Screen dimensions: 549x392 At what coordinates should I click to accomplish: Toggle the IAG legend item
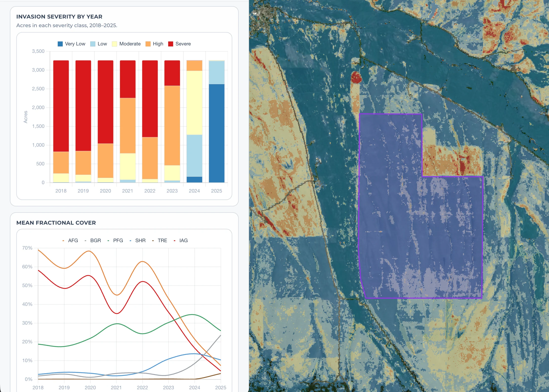coord(181,240)
